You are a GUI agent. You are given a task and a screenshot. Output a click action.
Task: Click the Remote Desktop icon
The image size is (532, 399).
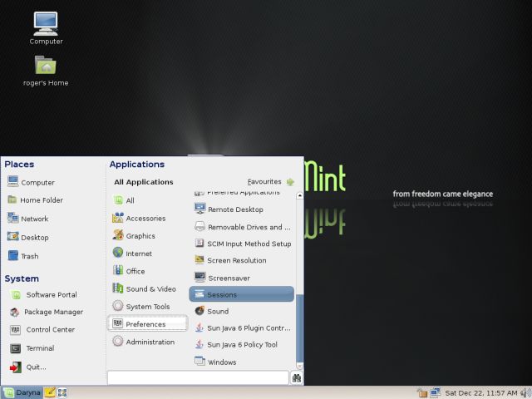click(199, 209)
